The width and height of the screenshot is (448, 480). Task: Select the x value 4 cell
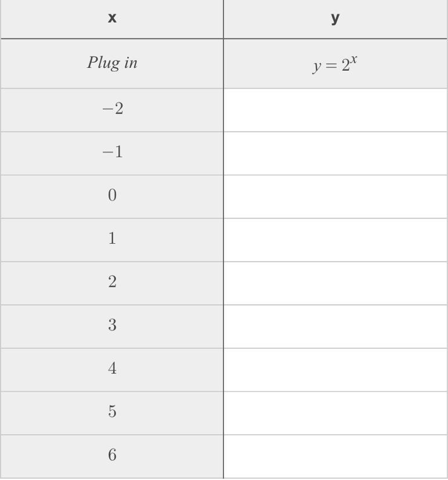112,369
